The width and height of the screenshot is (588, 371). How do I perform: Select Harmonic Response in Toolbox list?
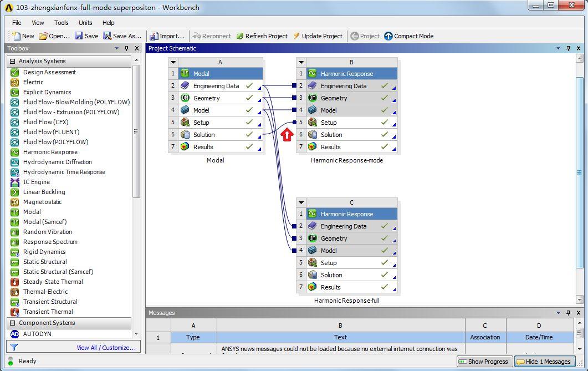50,152
